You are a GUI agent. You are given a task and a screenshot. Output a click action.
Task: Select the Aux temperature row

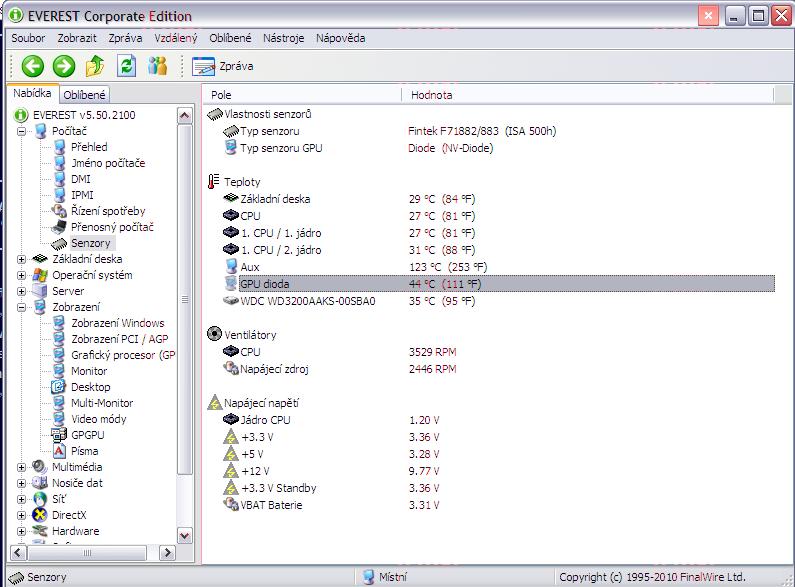pyautogui.click(x=499, y=267)
